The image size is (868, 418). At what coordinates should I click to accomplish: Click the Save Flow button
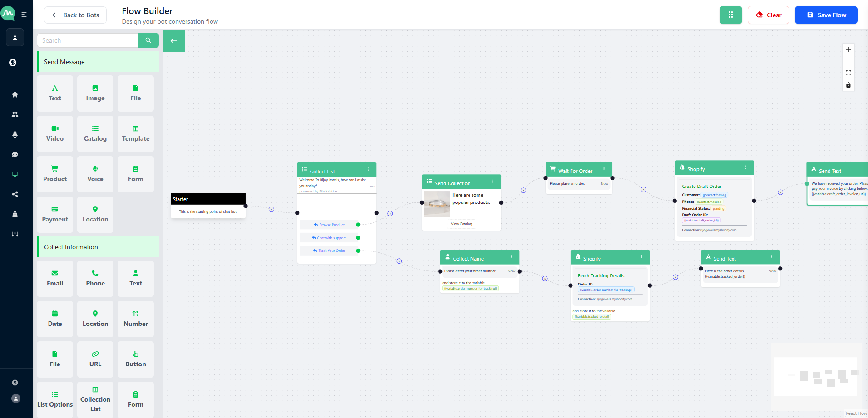coord(826,15)
